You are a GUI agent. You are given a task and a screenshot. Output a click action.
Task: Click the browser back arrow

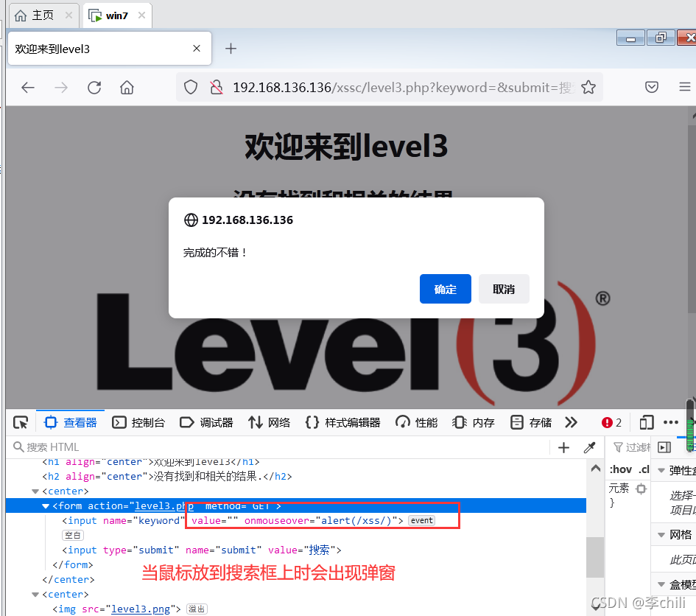tap(27, 88)
